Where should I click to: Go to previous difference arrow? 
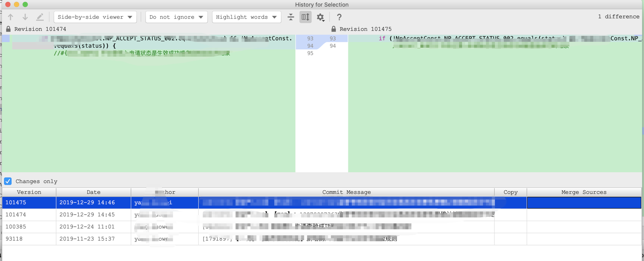pos(11,17)
